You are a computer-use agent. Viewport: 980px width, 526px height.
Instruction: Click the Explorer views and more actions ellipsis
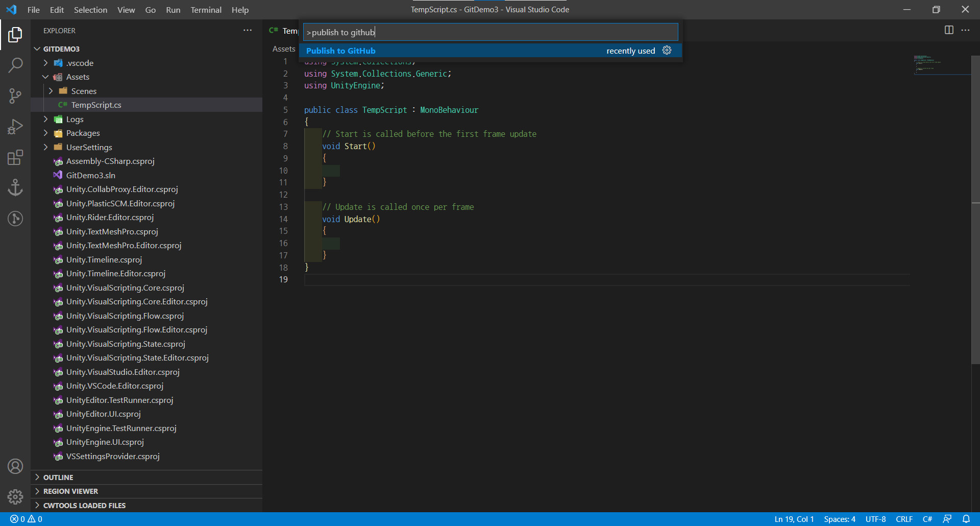click(248, 31)
